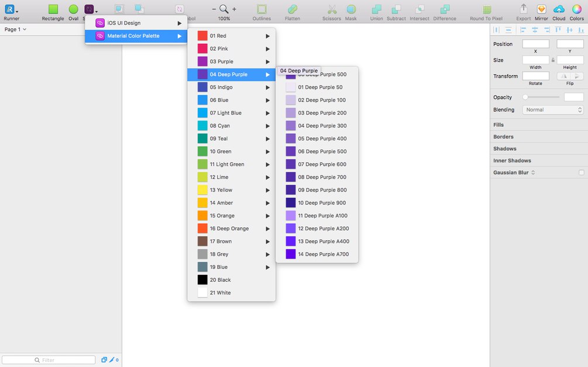This screenshot has height=367, width=588.
Task: Select the Scissors tool
Action: point(332,9)
